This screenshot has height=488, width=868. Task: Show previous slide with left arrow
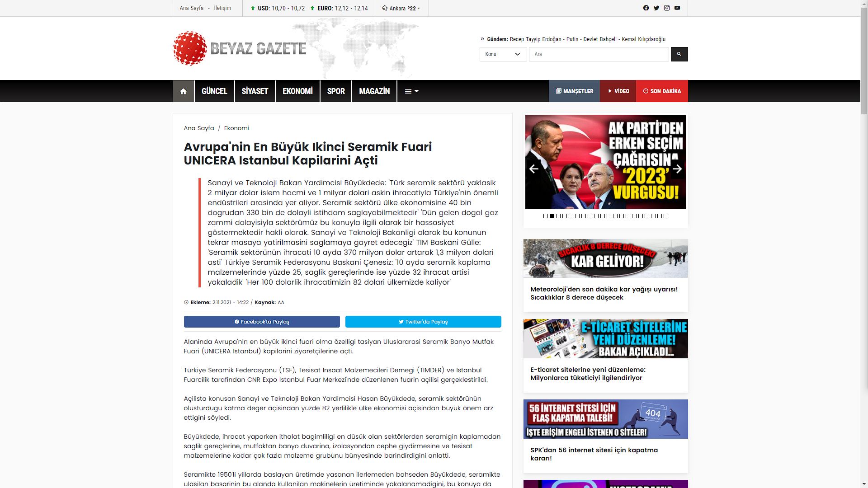click(533, 169)
